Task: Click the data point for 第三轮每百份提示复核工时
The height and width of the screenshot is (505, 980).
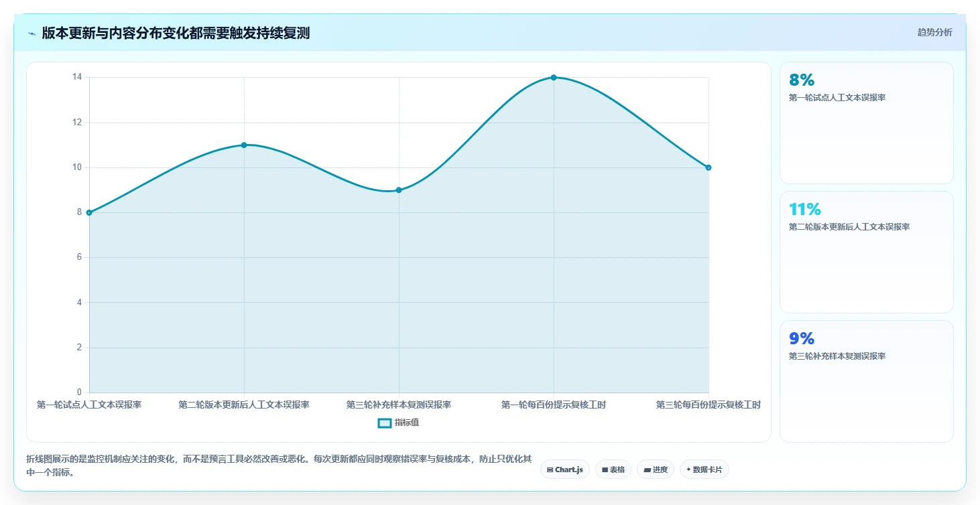Action: [x=709, y=167]
